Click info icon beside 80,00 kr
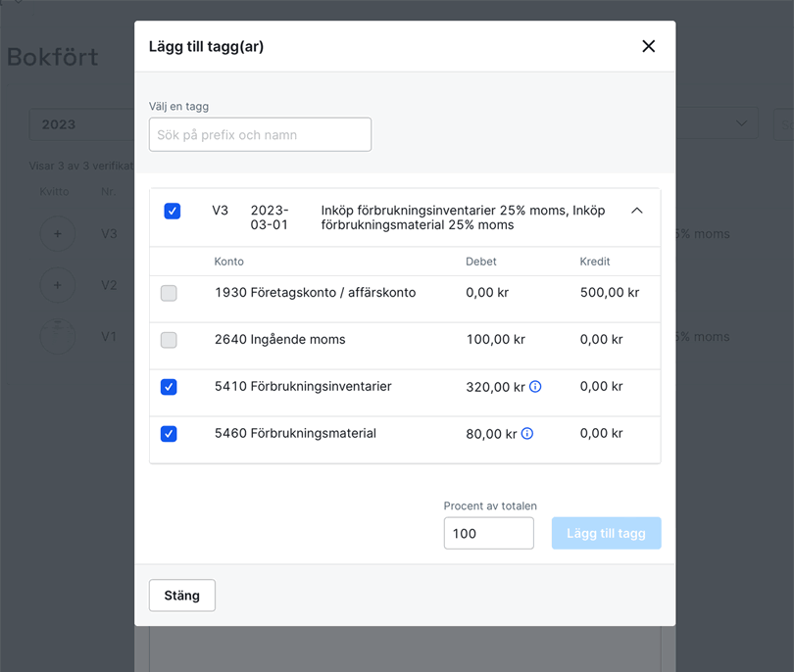This screenshot has width=794, height=672. point(527,433)
